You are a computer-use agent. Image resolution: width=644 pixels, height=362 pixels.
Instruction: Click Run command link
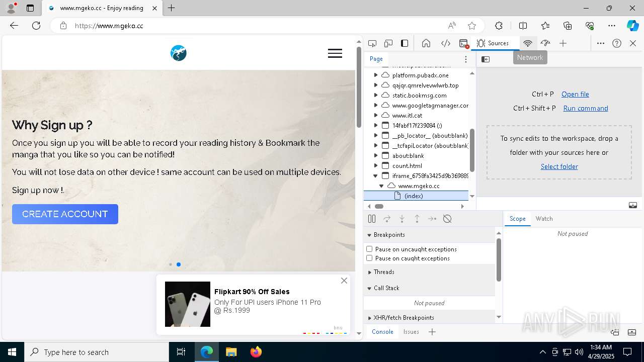586,108
